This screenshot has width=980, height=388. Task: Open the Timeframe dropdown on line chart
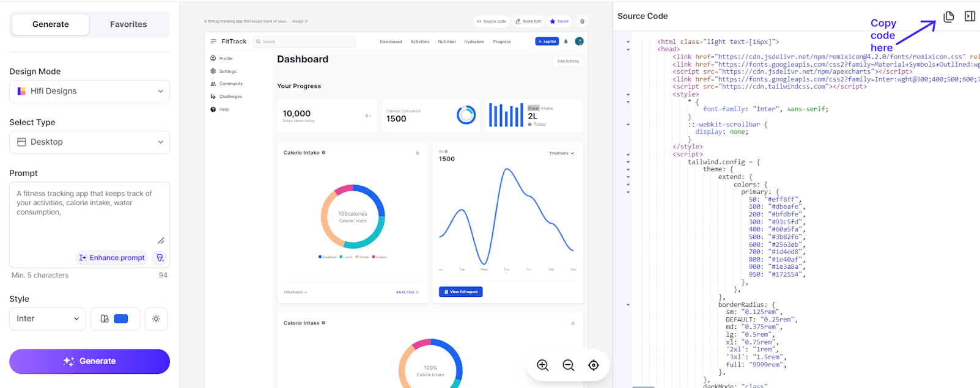pos(561,153)
